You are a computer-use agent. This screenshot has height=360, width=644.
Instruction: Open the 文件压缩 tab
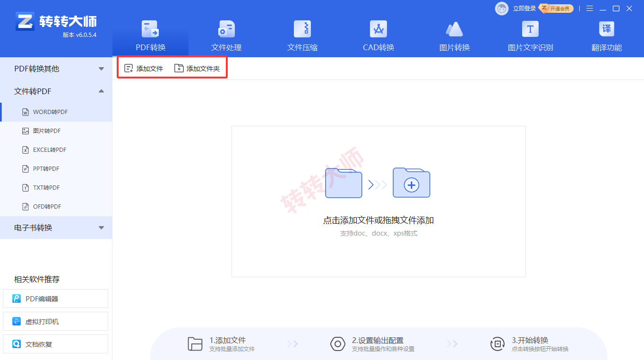(302, 37)
